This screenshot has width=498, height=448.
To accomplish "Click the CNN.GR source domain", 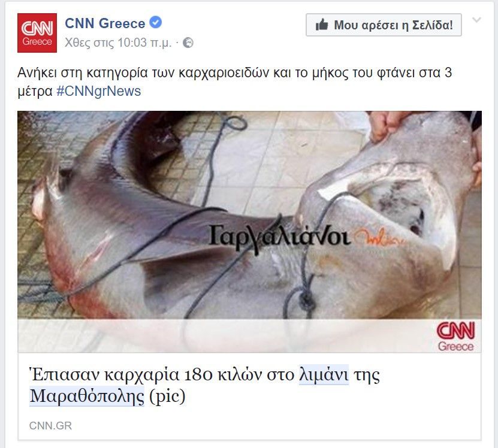I will 50,425.
